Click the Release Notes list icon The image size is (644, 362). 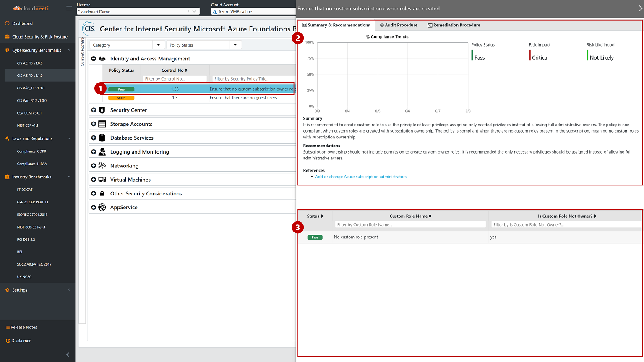pyautogui.click(x=8, y=327)
